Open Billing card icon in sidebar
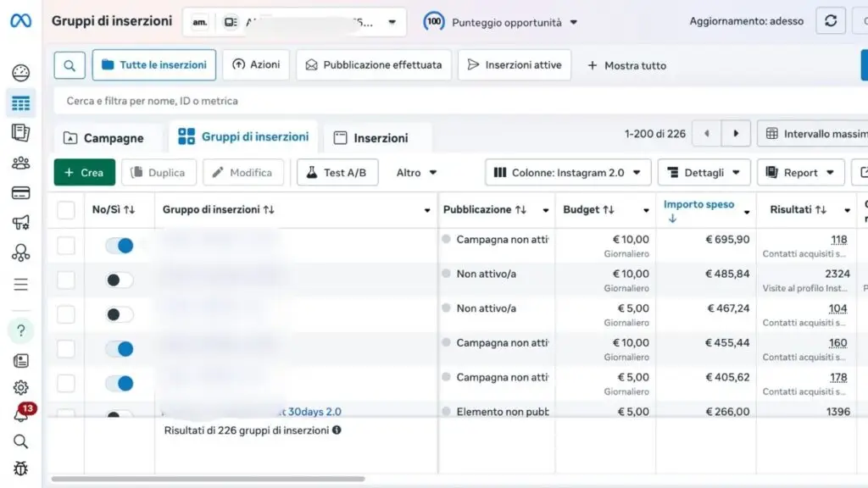Screen dimensions: 868x488 (20, 193)
